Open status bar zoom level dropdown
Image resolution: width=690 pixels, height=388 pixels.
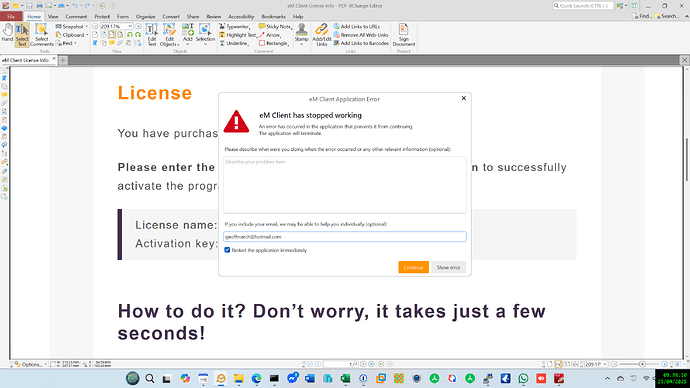coord(605,364)
